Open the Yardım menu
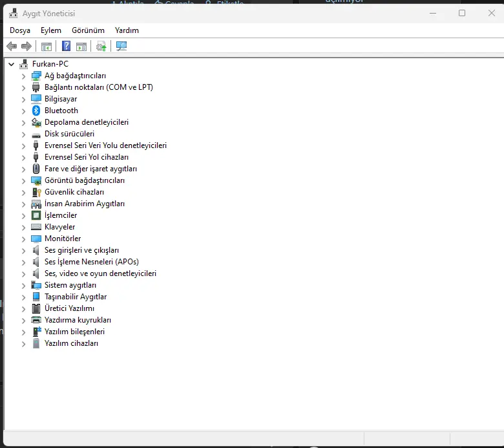 pyautogui.click(x=127, y=30)
